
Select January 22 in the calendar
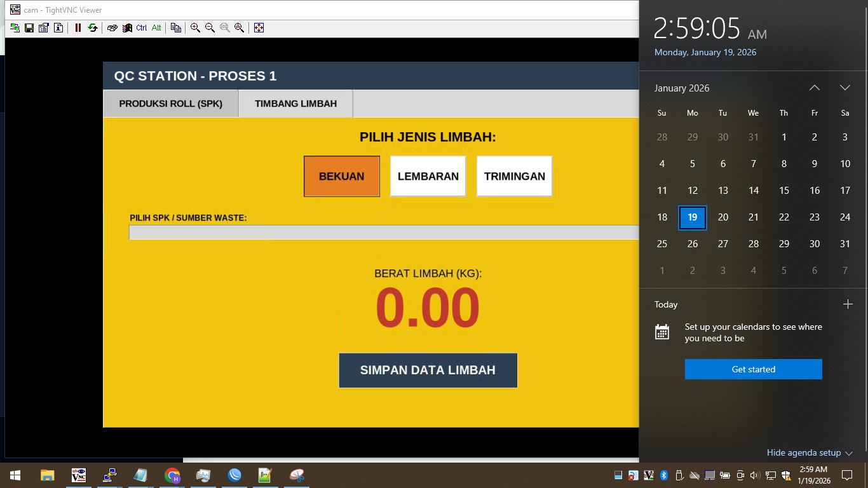[x=784, y=217]
